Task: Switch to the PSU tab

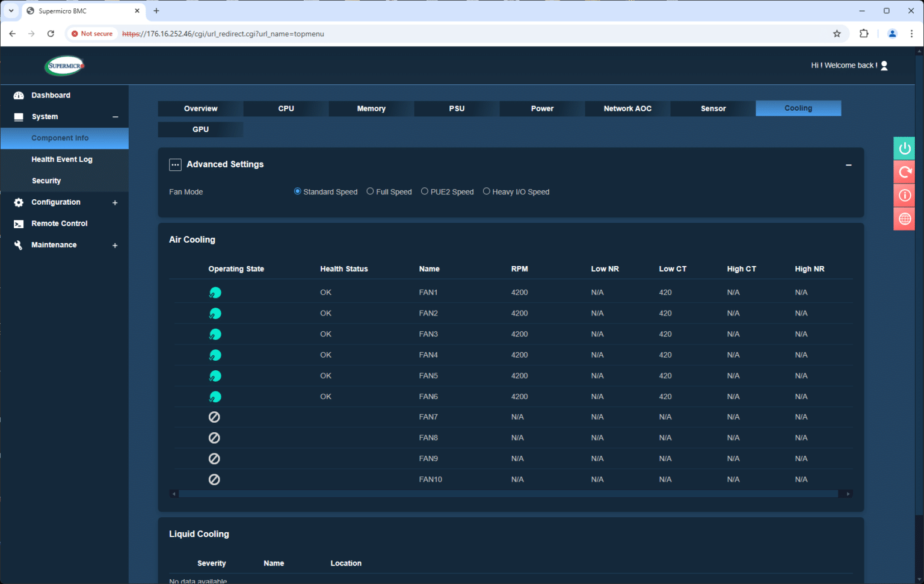Action: (x=457, y=108)
